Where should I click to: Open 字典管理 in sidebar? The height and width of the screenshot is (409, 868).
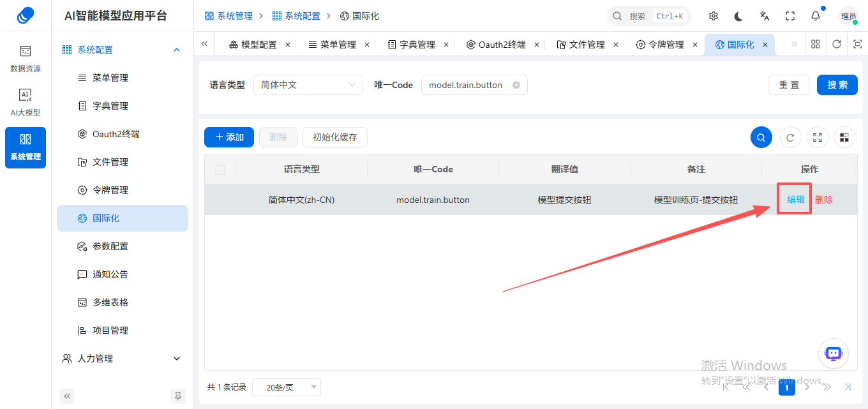click(123, 106)
